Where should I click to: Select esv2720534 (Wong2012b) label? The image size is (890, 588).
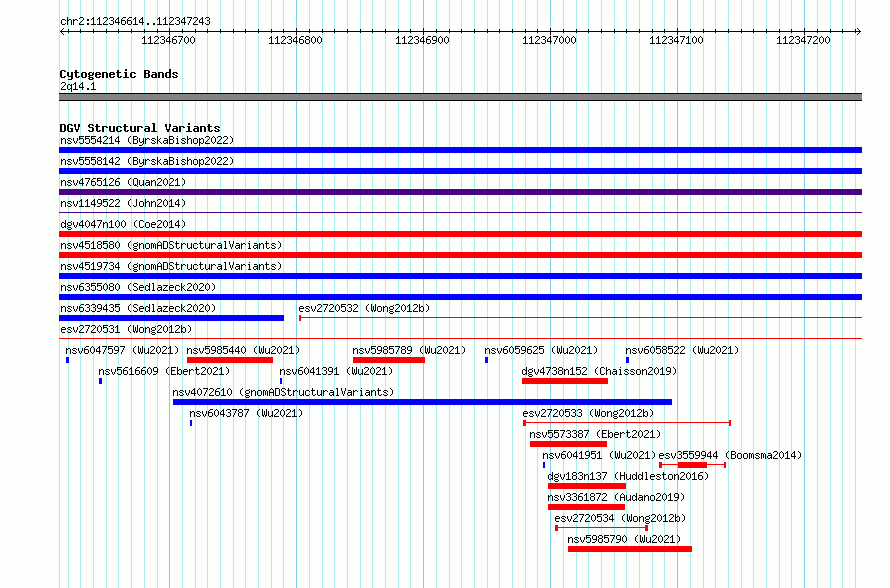coord(620,518)
